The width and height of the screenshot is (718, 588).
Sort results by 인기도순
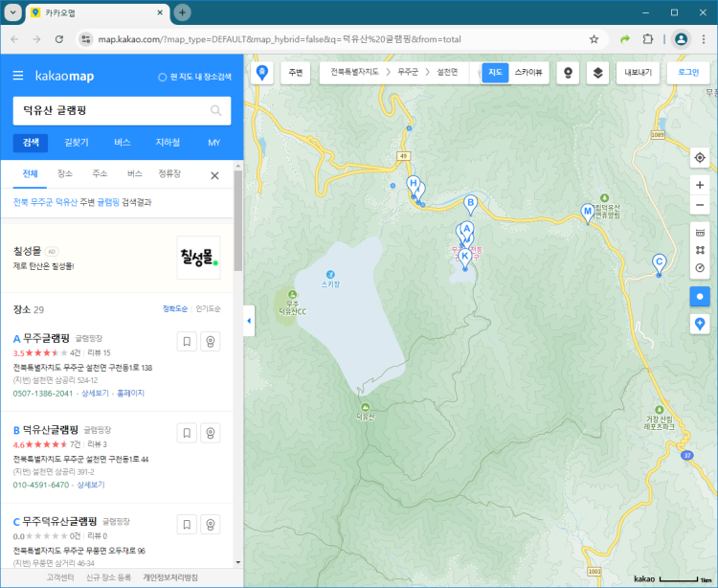click(209, 308)
